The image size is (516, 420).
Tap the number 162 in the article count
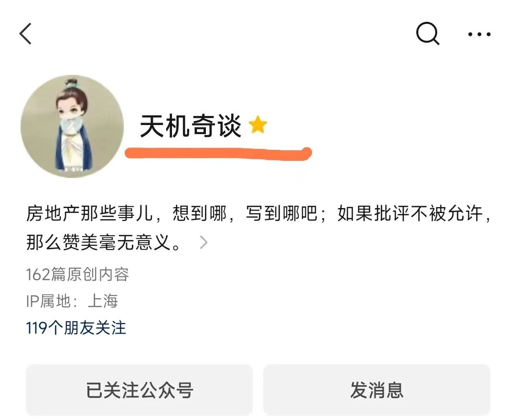(38, 274)
